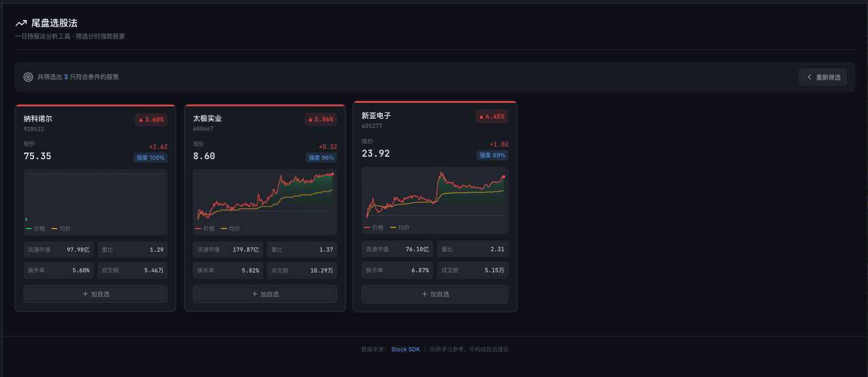This screenshot has width=868, height=377.
Task: Add 新亚电子 to watchlist with 加自选
Action: pos(435,294)
